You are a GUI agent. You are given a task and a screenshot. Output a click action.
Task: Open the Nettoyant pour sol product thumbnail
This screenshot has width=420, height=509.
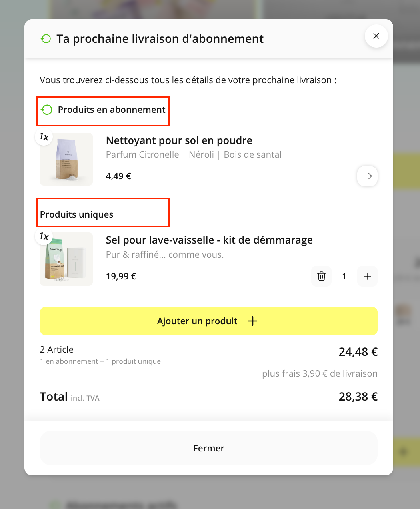[x=66, y=159]
